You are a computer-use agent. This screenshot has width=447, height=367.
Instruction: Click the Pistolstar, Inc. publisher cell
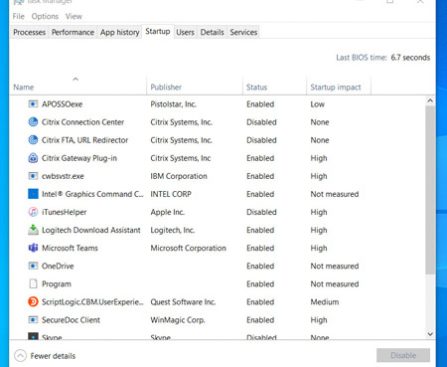pos(173,104)
